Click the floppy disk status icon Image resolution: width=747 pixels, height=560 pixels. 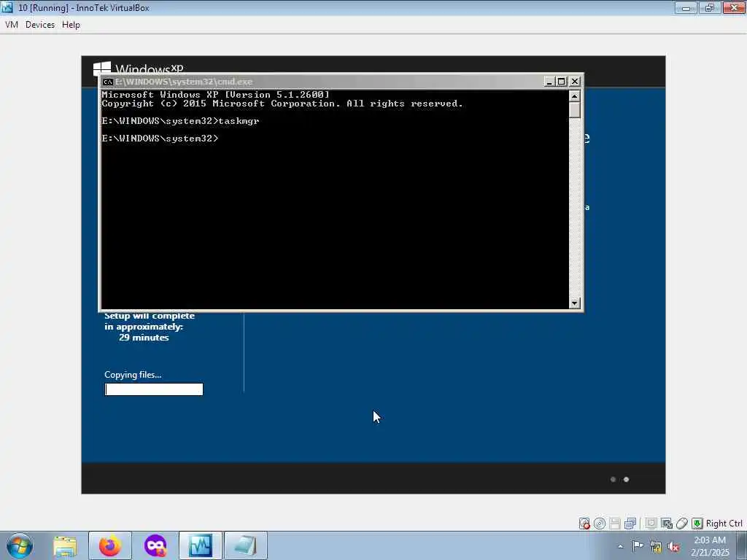click(614, 524)
